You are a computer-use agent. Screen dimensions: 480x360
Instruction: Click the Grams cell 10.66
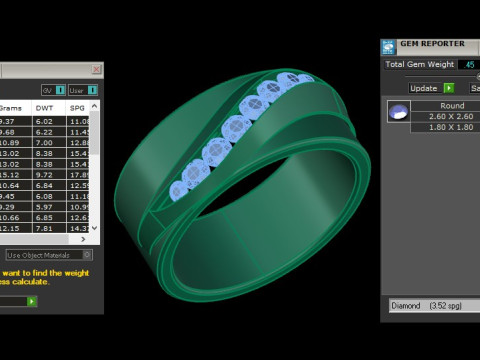[15, 217]
